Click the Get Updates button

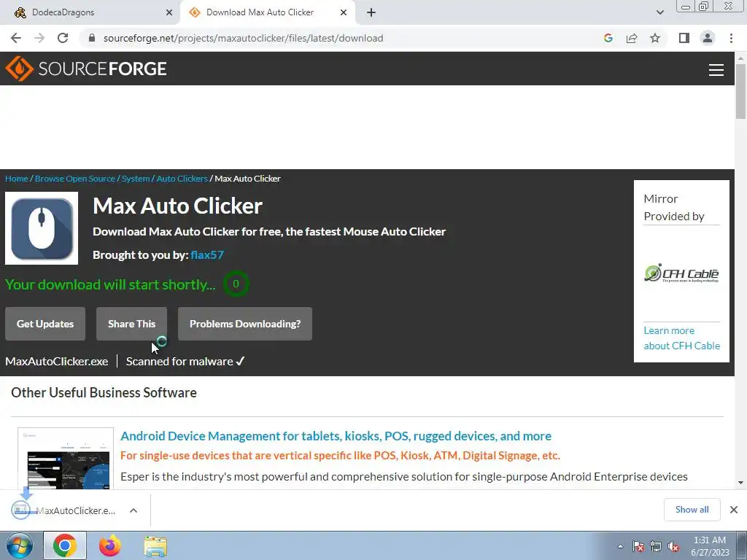coord(45,324)
